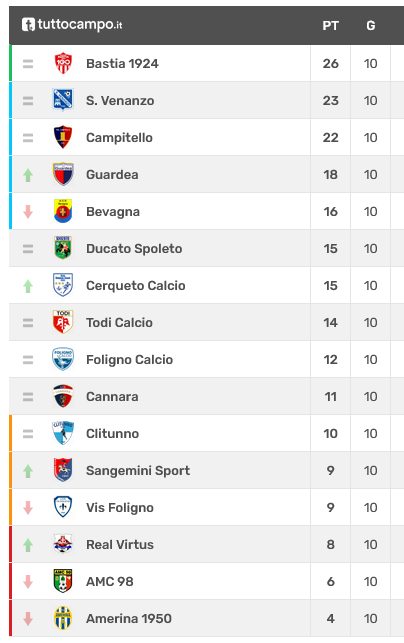The height and width of the screenshot is (643, 404).
Task: Click the tuttocampo.it logo
Action: coord(72,25)
